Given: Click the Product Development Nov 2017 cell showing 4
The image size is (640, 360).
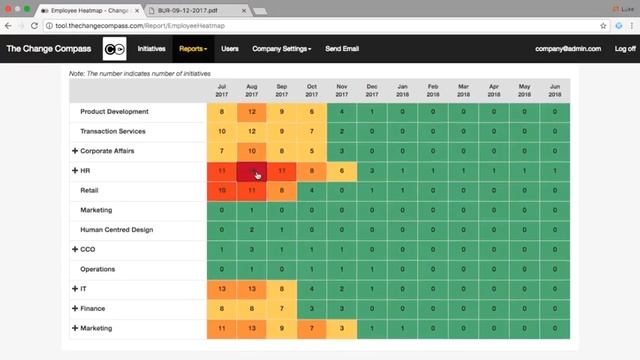Looking at the screenshot, I should pyautogui.click(x=342, y=112).
